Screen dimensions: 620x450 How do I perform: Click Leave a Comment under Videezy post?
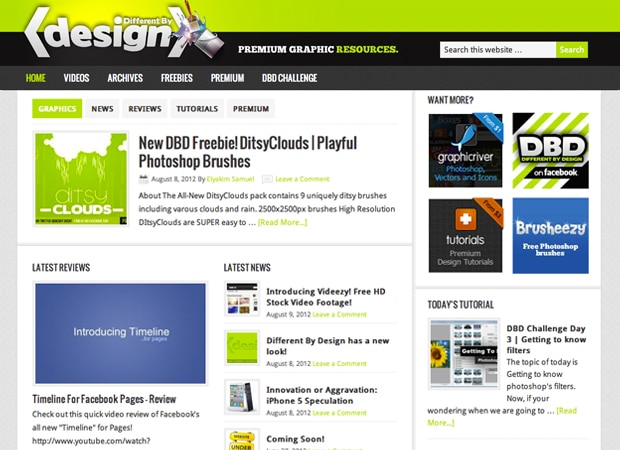click(339, 314)
